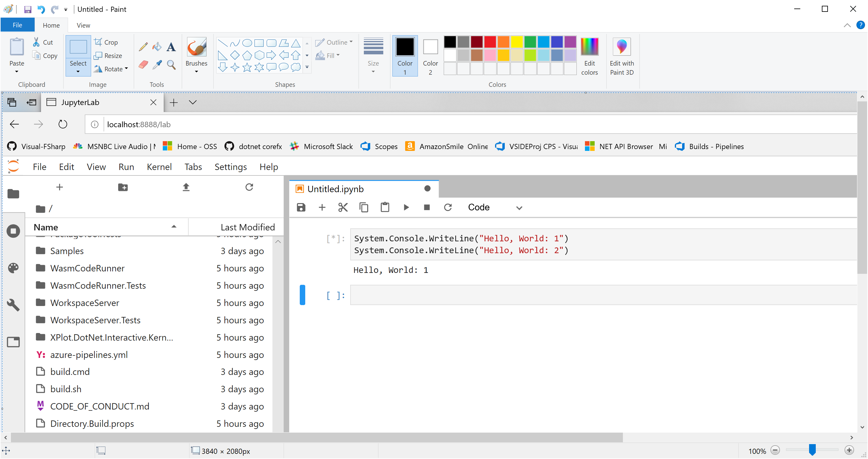Save the Untitled.ipynb notebook
The image size is (868, 459).
coord(301,207)
